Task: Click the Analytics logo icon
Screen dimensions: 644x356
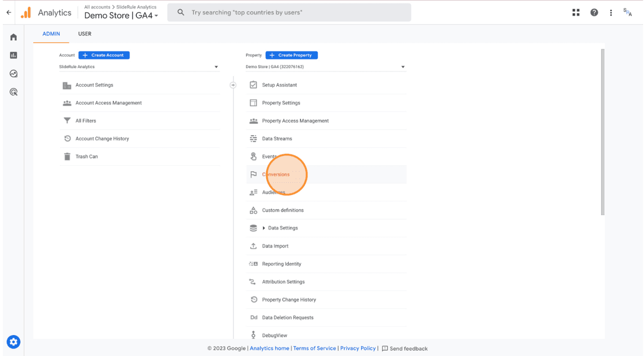Action: 26,13
